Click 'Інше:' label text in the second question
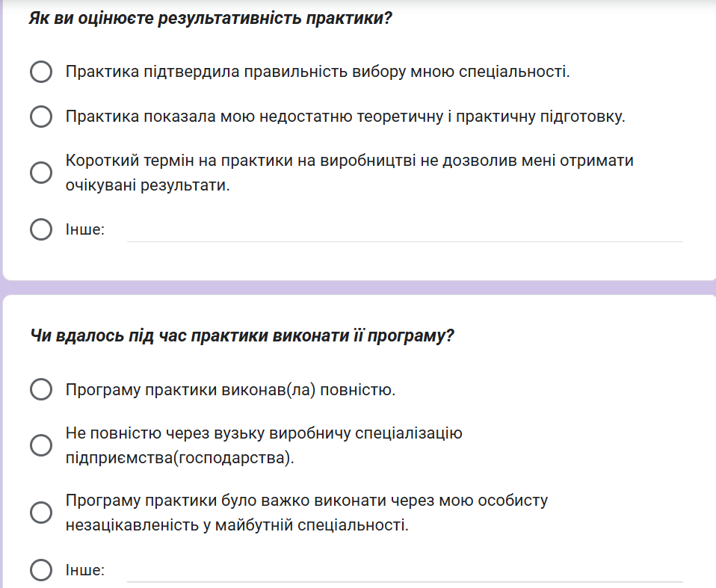 tap(85, 571)
